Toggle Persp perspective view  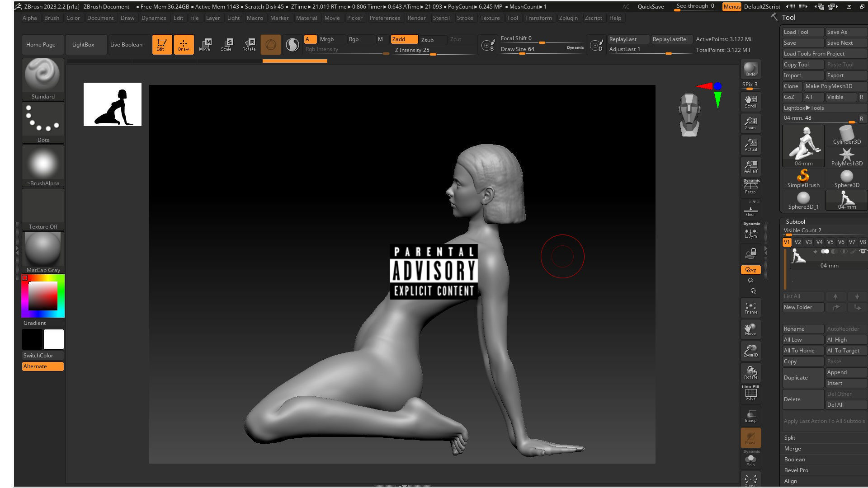point(750,187)
